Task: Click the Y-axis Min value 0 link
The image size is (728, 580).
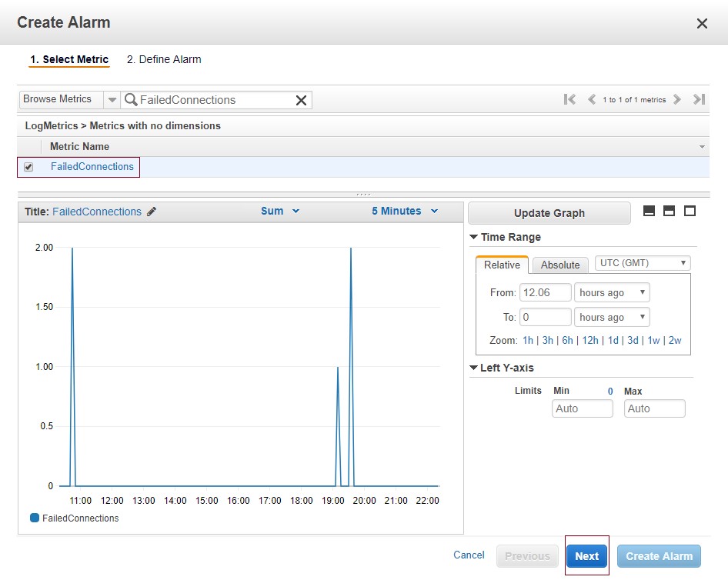Action: tap(610, 391)
